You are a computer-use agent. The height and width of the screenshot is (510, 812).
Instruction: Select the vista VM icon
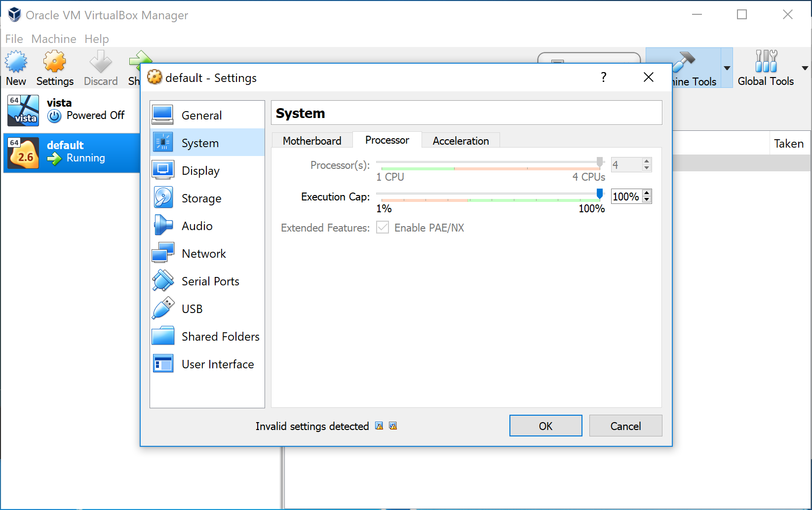(23, 111)
